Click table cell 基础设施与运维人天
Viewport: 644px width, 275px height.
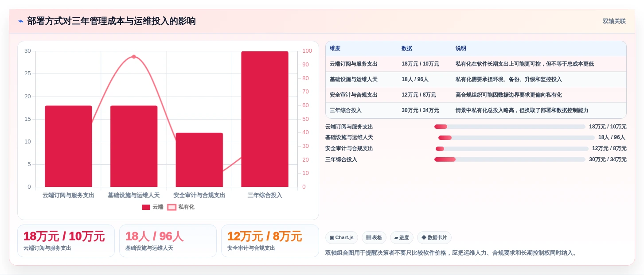click(x=354, y=80)
